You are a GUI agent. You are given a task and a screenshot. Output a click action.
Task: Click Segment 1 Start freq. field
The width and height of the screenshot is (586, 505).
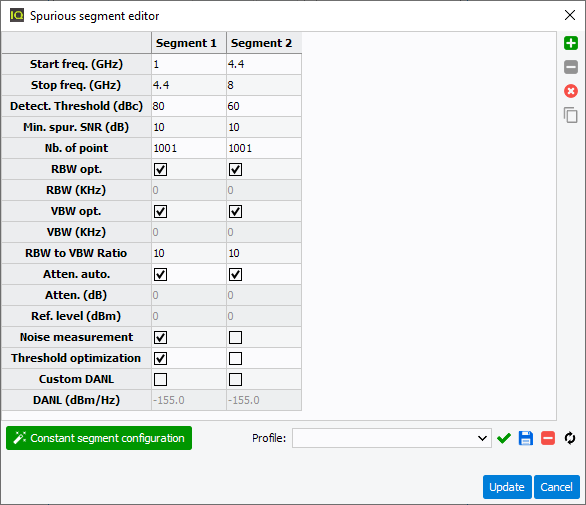[x=189, y=64]
